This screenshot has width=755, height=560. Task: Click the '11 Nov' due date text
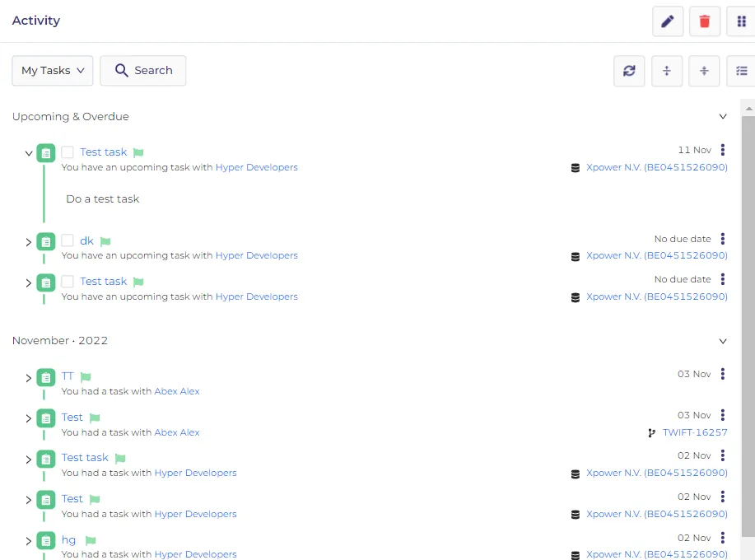694,150
